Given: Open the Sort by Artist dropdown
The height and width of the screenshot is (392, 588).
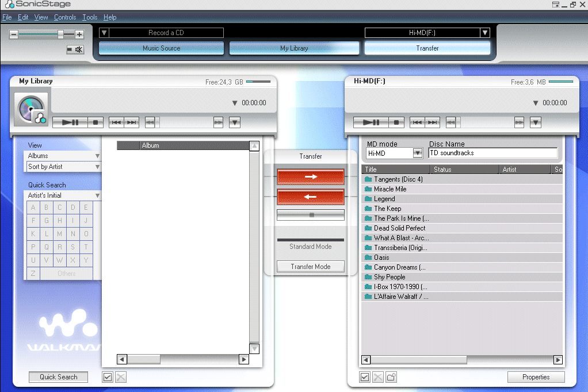Looking at the screenshot, I should click(63, 166).
